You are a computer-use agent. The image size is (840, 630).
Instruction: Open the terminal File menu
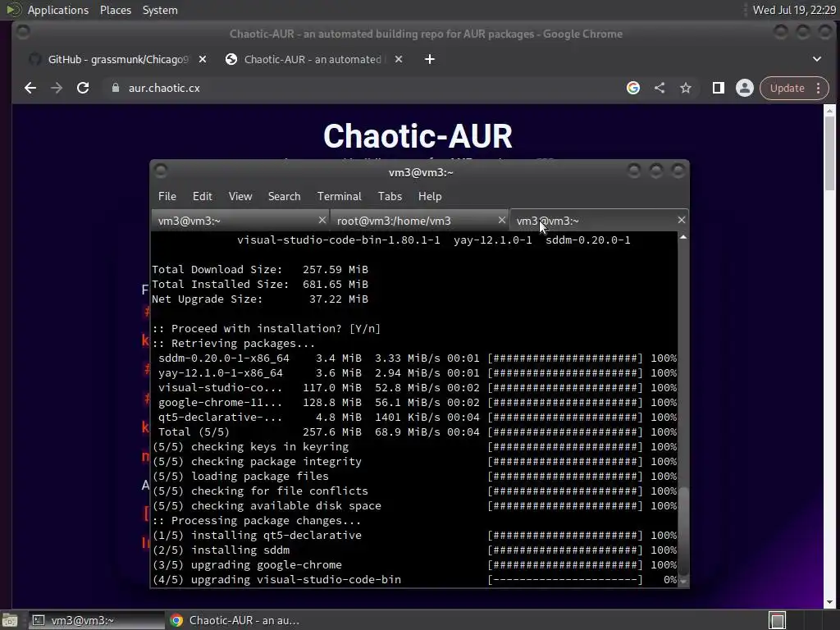pos(167,196)
